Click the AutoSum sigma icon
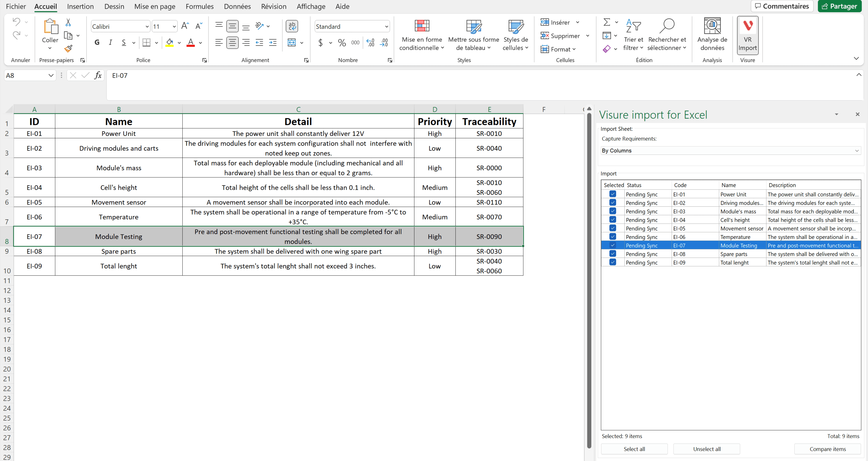The image size is (868, 461). click(606, 22)
